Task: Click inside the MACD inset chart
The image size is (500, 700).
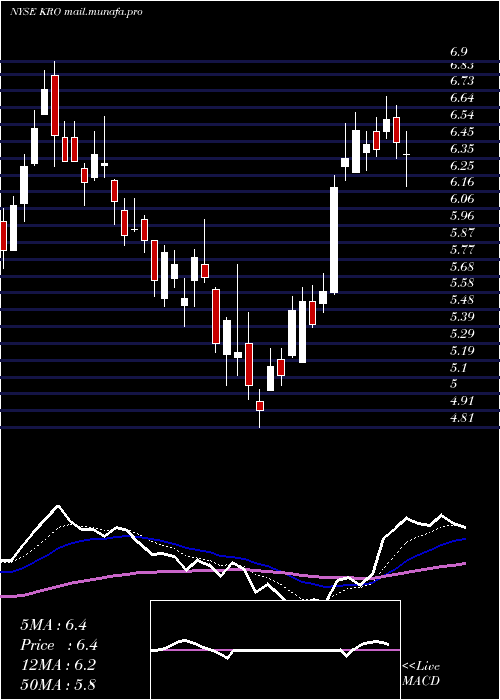Action: pos(275,650)
